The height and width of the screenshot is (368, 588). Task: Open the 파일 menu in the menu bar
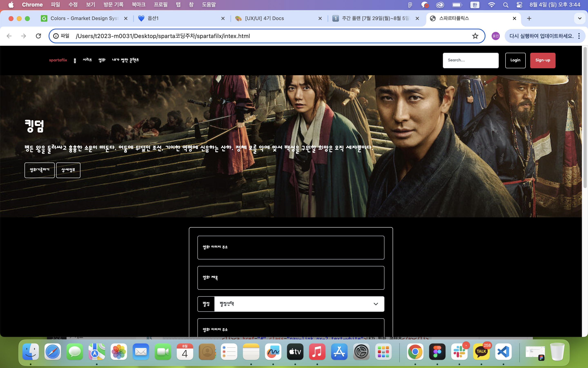[55, 5]
